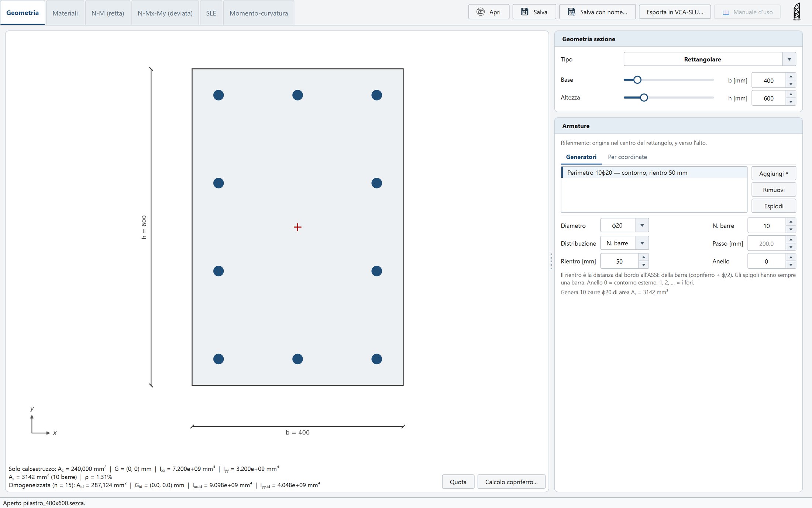Click the Salva floppy disk icon
This screenshot has width=812, height=508.
524,12
